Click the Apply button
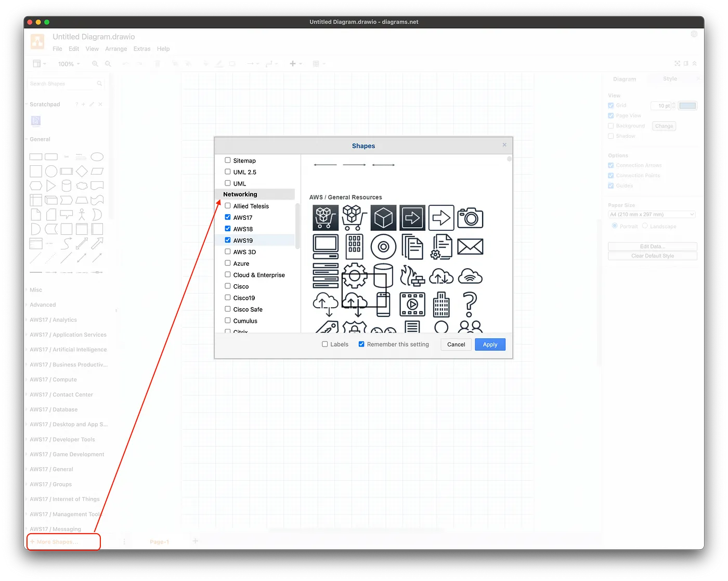Image resolution: width=728 pixels, height=581 pixels. 490,344
